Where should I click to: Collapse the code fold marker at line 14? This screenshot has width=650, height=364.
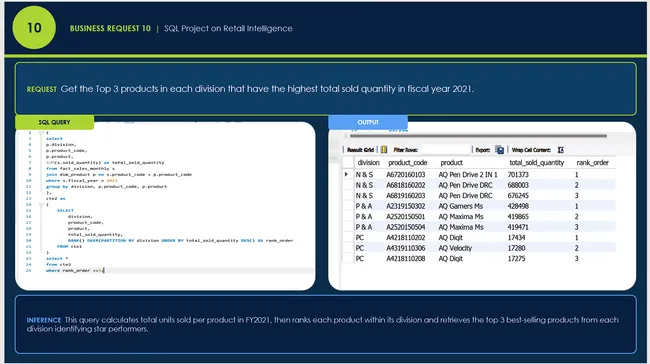coord(41,204)
